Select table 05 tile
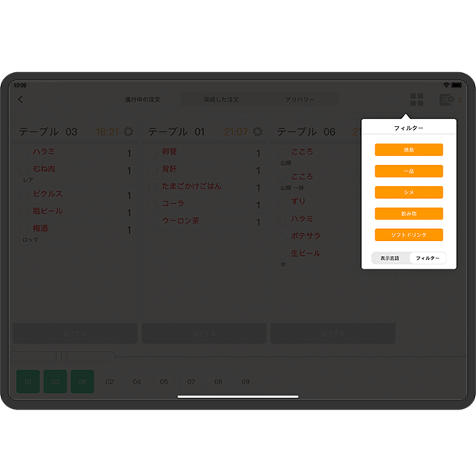Image resolution: width=476 pixels, height=451 pixels. (x=164, y=381)
